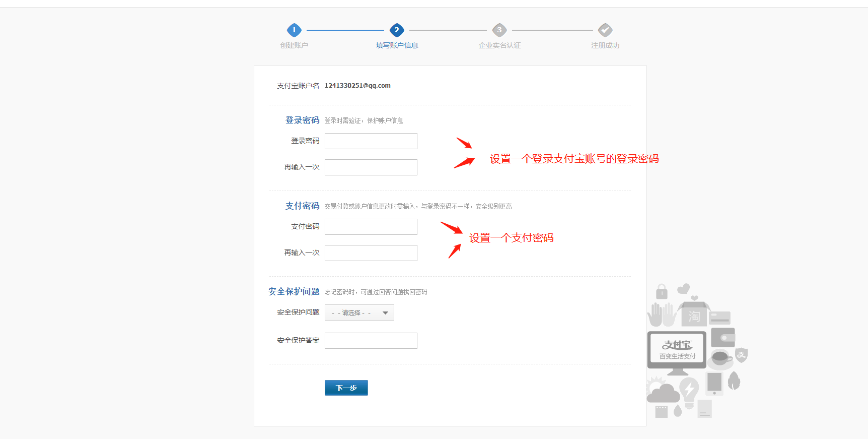Click step 1 diamond icon 创建账户
Image resolution: width=868 pixels, height=439 pixels.
[294, 30]
